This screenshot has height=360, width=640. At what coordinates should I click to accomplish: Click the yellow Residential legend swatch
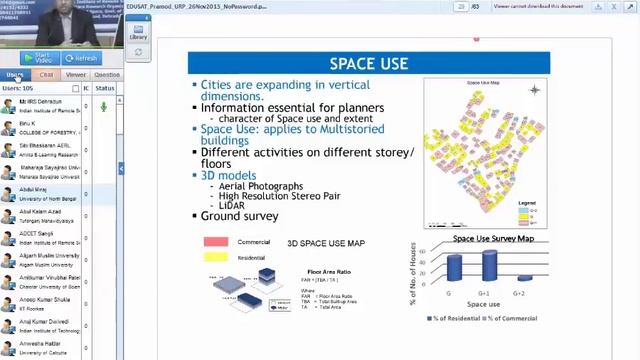tap(216, 257)
